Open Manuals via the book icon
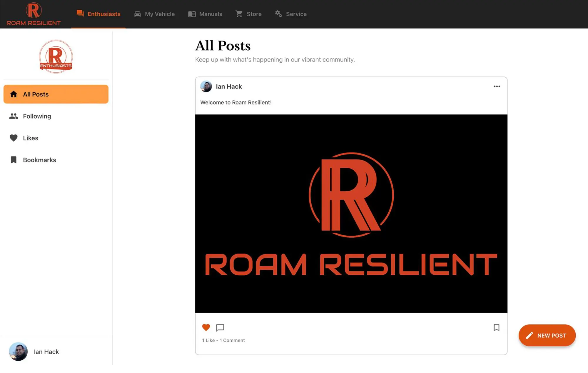 [x=191, y=14]
